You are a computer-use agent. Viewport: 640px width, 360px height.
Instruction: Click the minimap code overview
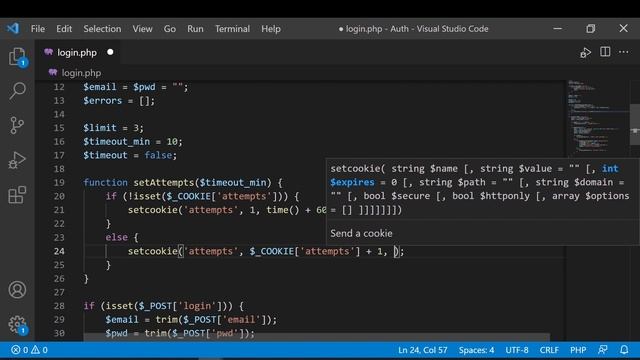coord(598,116)
